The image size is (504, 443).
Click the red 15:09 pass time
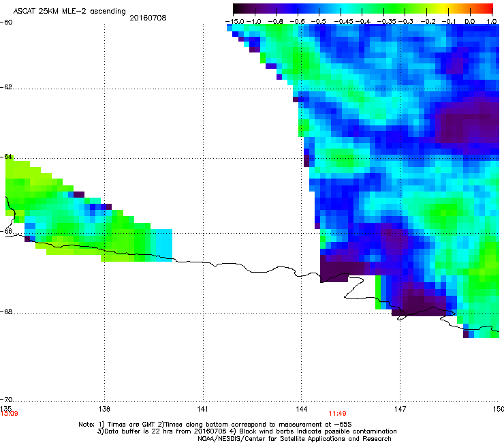(x=9, y=414)
